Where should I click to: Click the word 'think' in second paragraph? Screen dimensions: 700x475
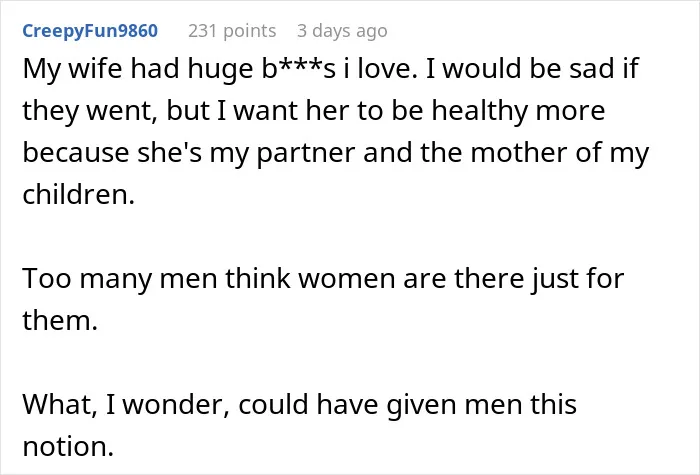tap(258, 278)
